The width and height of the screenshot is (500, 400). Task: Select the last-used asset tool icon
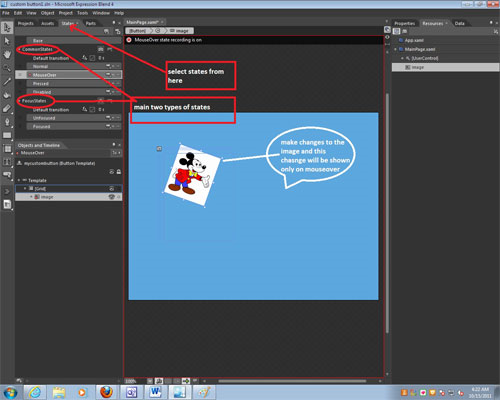[7, 205]
